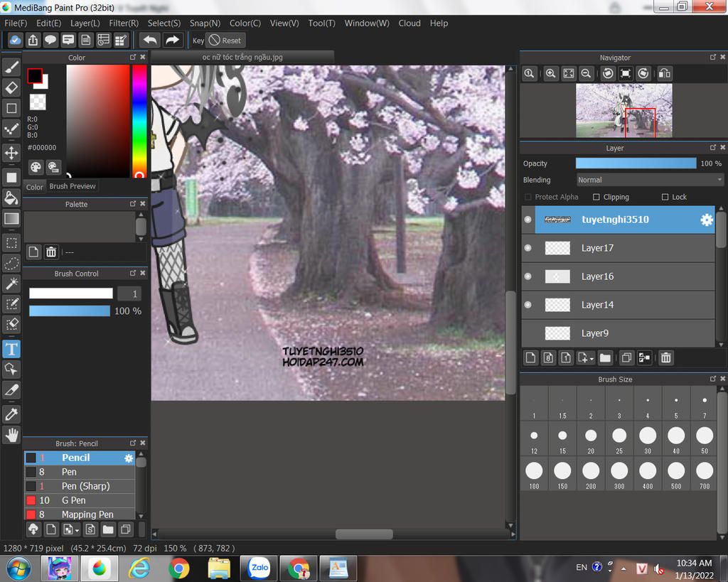Image resolution: width=728 pixels, height=582 pixels.
Task: Open the File(F) menu
Action: coord(16,23)
